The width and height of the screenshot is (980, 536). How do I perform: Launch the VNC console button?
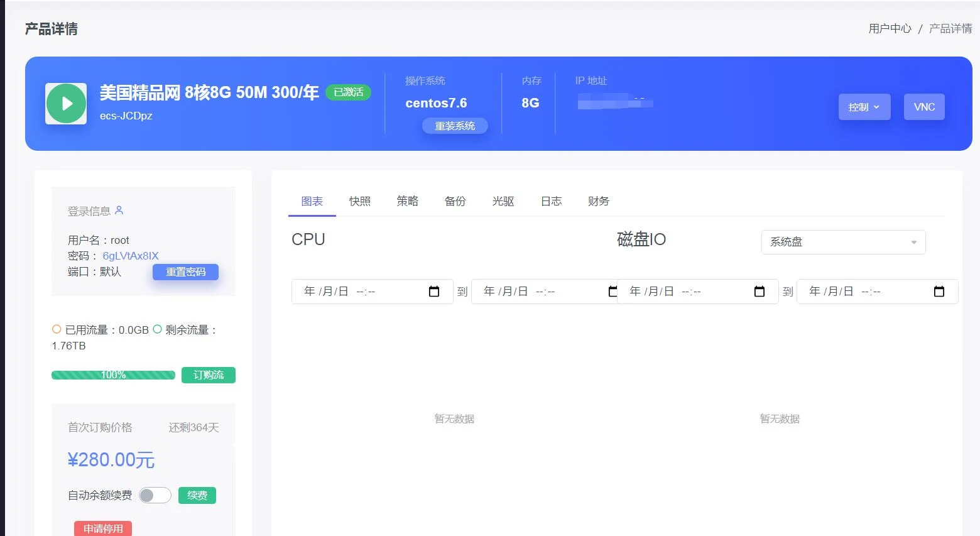pos(924,107)
